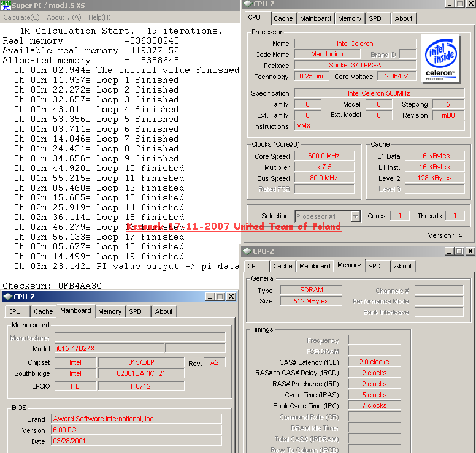This screenshot has width=476, height=453.
Task: Open About tab in the Mainboard CPU-Z window
Action: coord(164,311)
